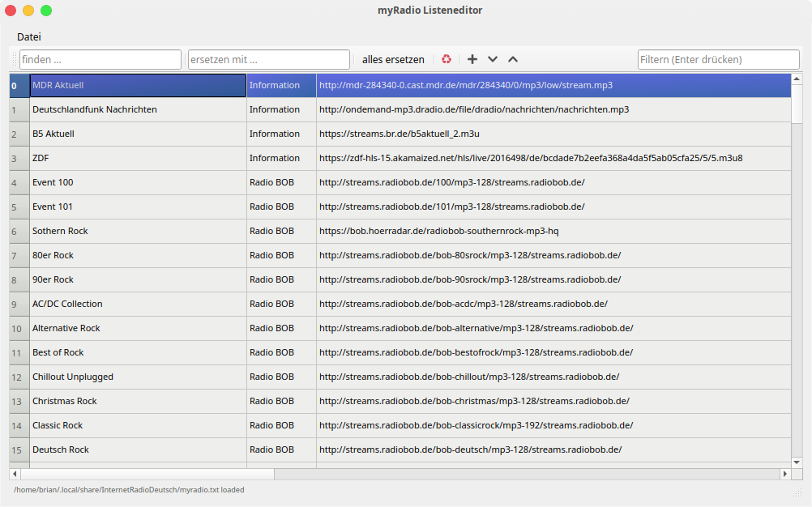Viewport: 812px width, 507px height.
Task: Select row header 15
Action: [19, 450]
